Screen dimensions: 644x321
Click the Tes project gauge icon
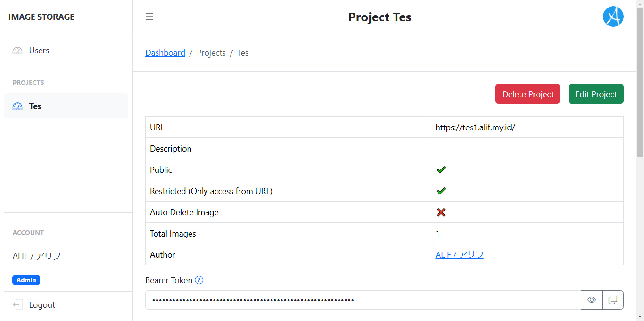[x=17, y=106]
